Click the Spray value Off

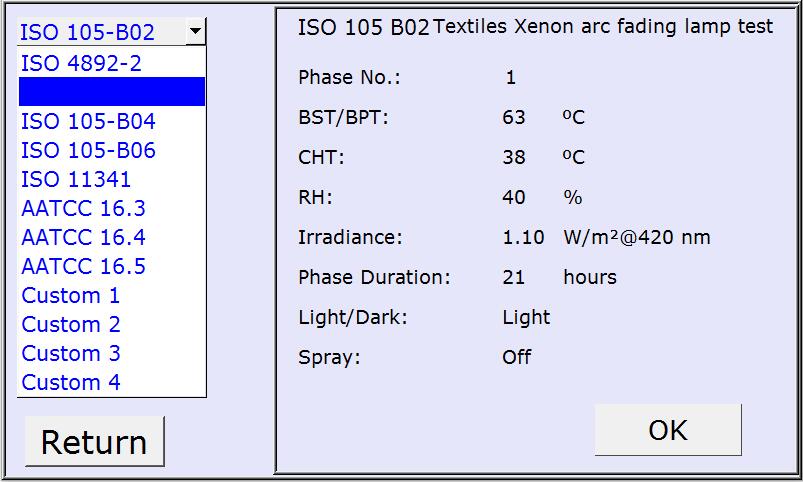[516, 357]
